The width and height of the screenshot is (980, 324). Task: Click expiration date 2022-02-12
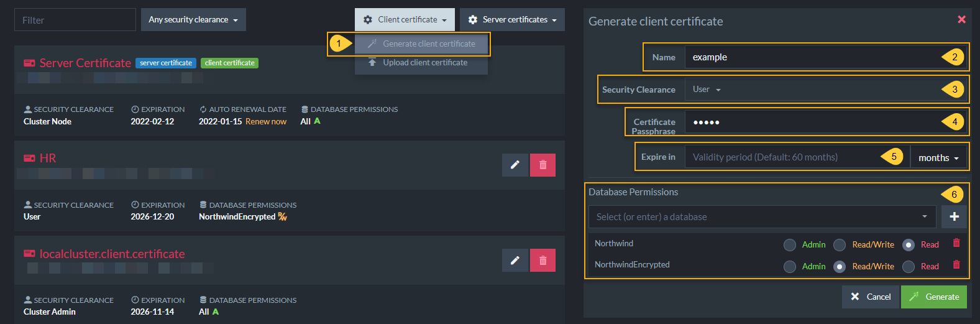click(x=152, y=121)
